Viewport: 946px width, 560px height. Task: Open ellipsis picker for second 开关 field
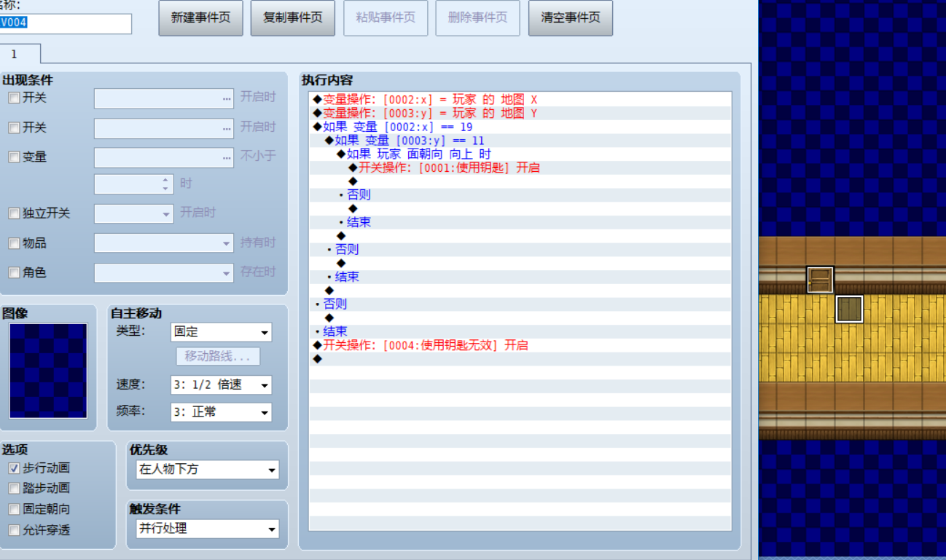[227, 128]
